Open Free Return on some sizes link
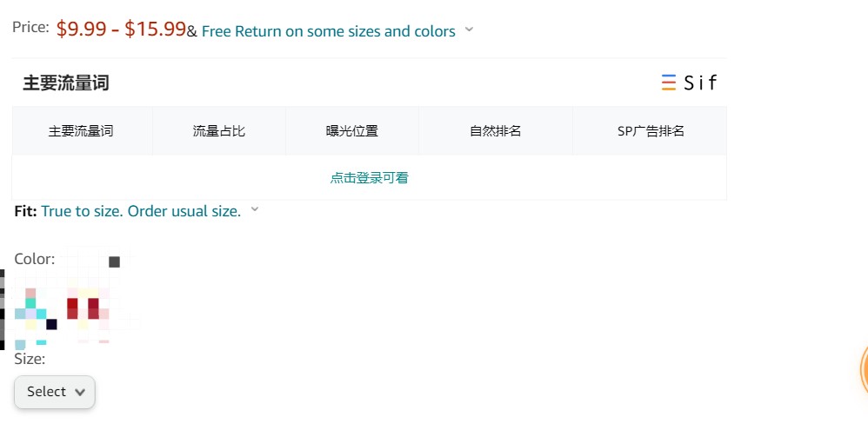This screenshot has height=437, width=868. [x=328, y=31]
